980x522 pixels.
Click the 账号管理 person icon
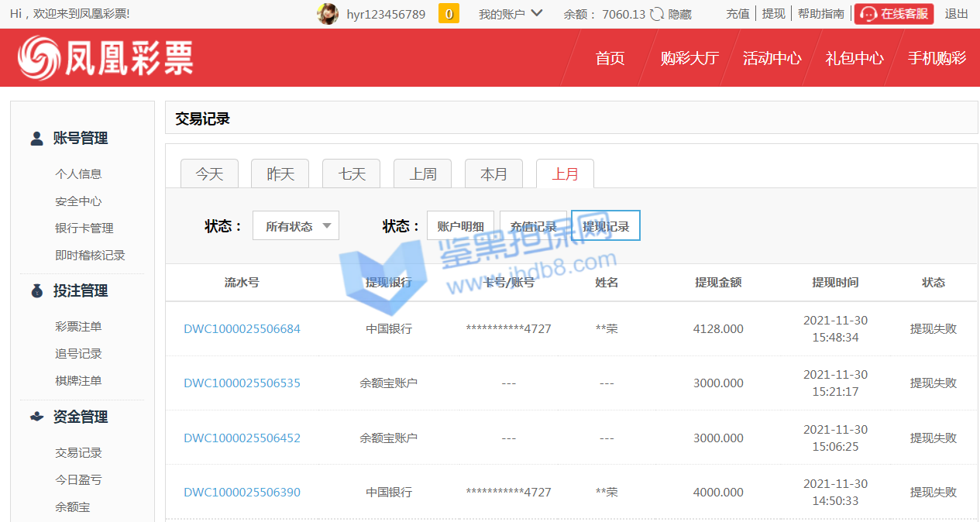tap(36, 139)
